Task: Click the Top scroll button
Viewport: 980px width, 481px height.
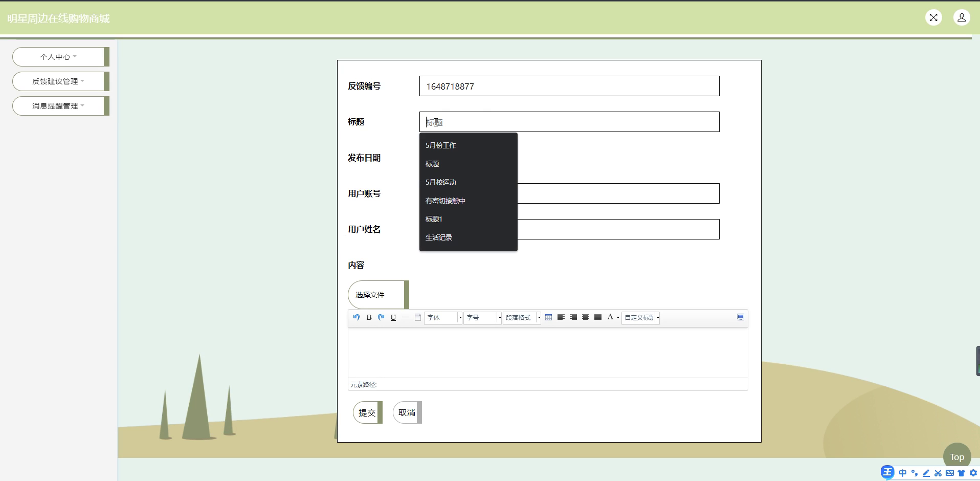Action: pos(957,456)
